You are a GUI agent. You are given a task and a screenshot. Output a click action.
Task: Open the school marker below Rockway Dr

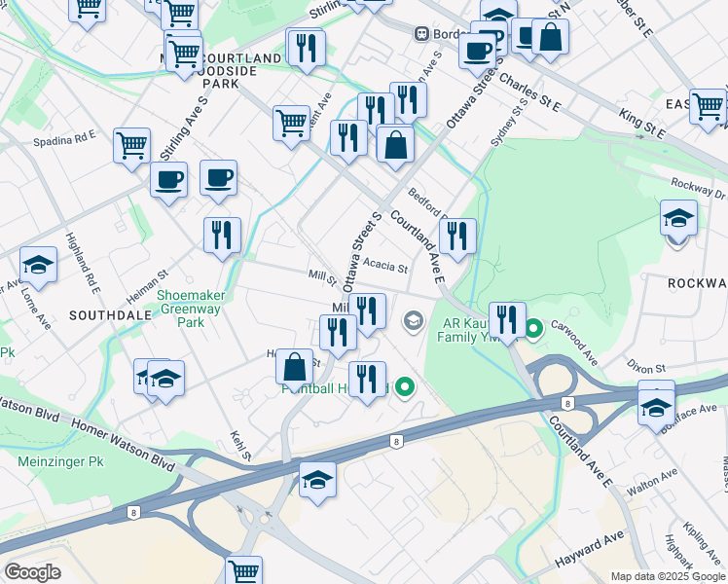point(678,218)
